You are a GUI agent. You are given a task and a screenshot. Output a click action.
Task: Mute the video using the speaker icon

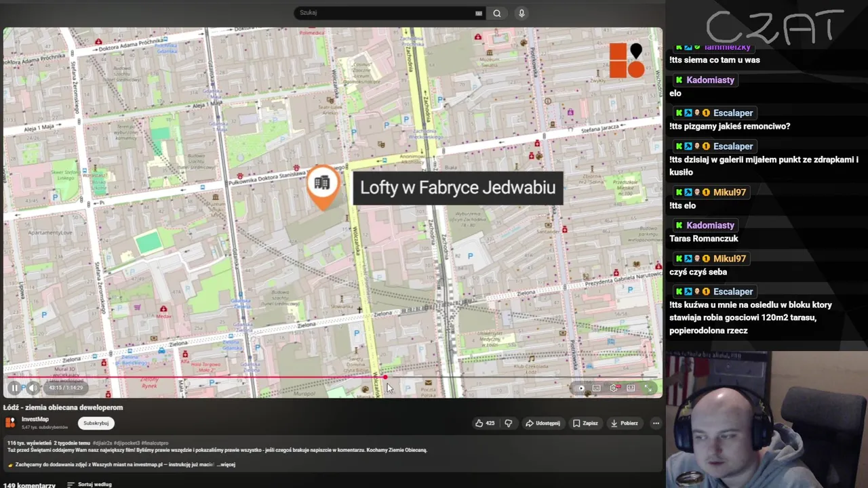point(32,388)
